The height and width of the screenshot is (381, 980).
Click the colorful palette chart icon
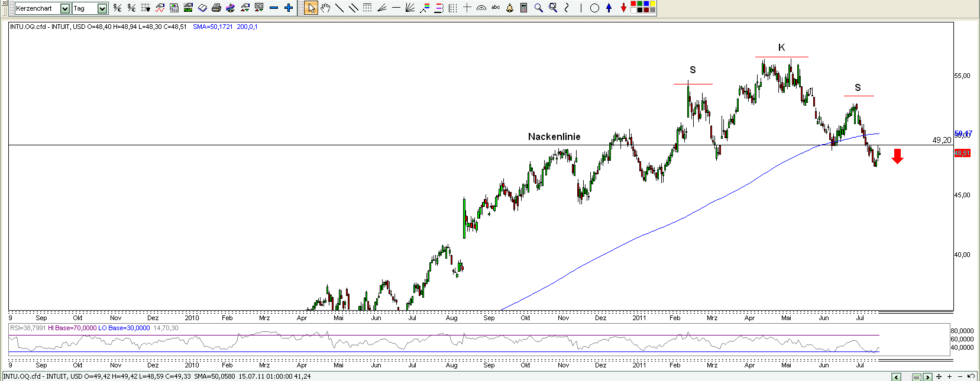coord(230,8)
